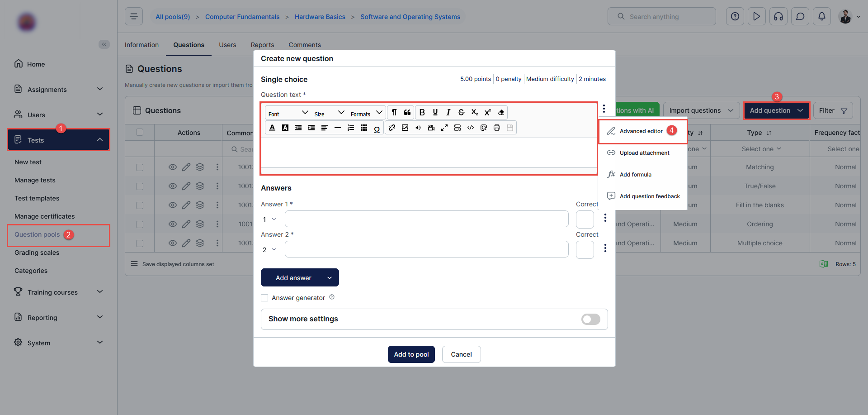Image resolution: width=868 pixels, height=415 pixels.
Task: Pick the text color tool in the editor
Action: [x=272, y=128]
